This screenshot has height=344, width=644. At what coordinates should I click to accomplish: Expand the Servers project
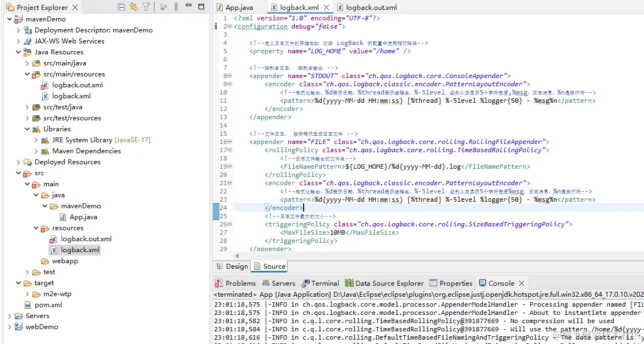[x=9, y=316]
